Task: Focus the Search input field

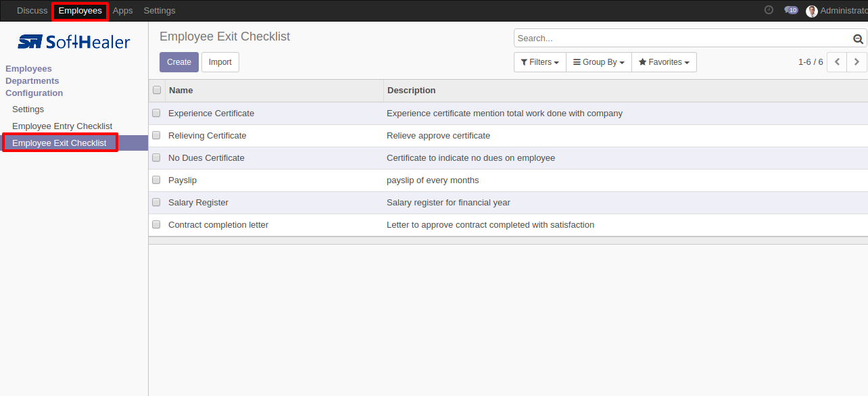Action: click(681, 39)
